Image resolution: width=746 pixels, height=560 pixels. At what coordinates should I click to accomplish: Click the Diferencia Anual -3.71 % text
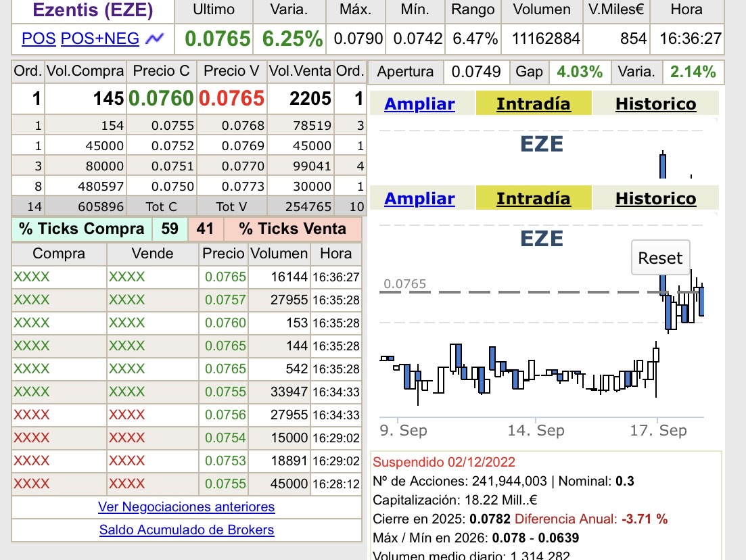pos(591,519)
